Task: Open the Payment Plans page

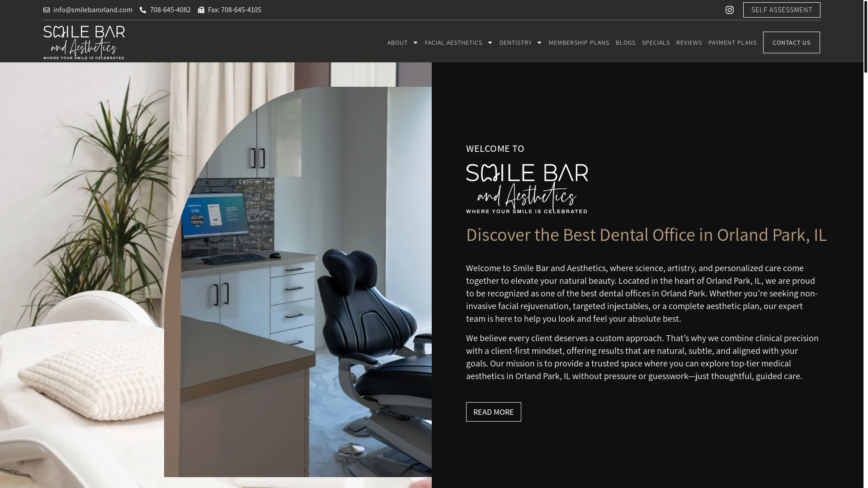Action: pyautogui.click(x=732, y=42)
